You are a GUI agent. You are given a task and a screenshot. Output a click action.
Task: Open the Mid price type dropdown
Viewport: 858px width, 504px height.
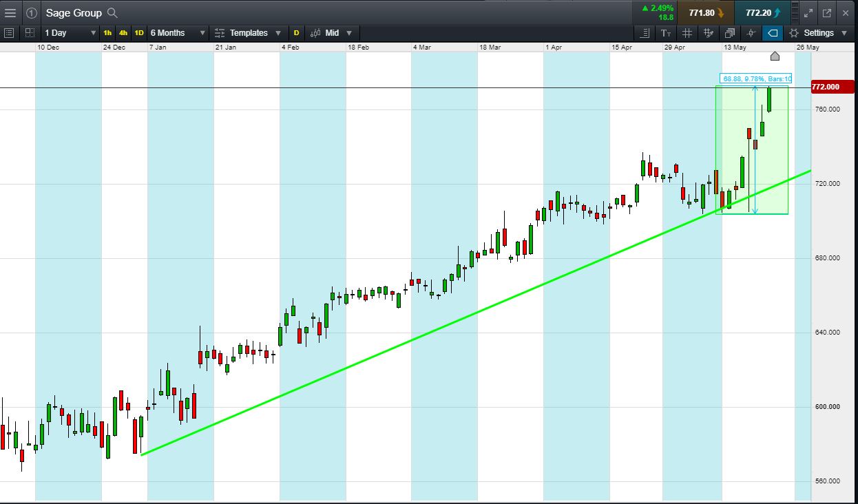[x=331, y=33]
